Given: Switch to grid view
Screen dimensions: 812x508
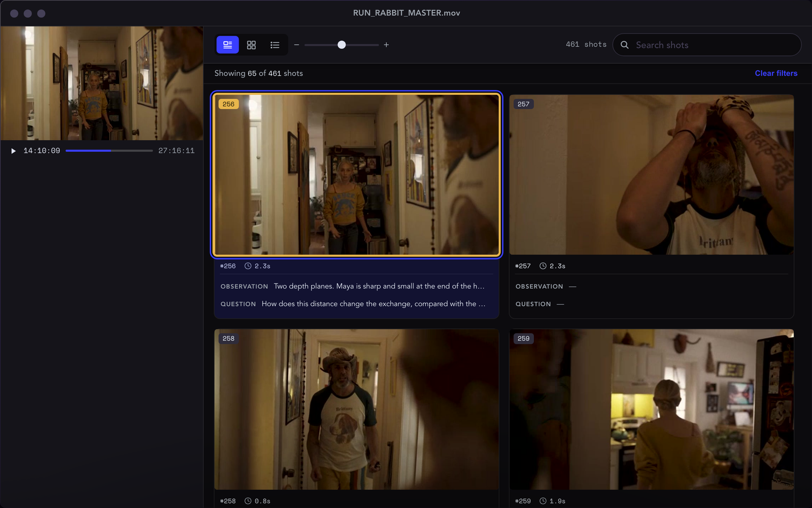Looking at the screenshot, I should click(251, 45).
